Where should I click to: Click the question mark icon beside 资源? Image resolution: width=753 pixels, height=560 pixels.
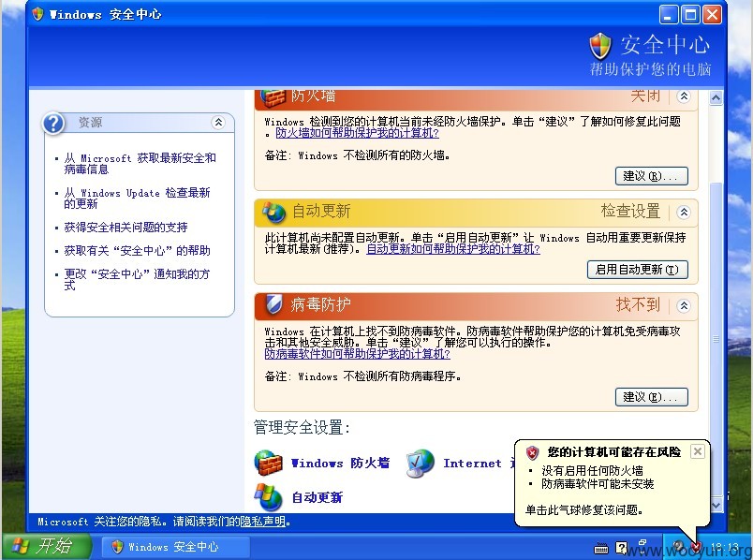tap(53, 124)
